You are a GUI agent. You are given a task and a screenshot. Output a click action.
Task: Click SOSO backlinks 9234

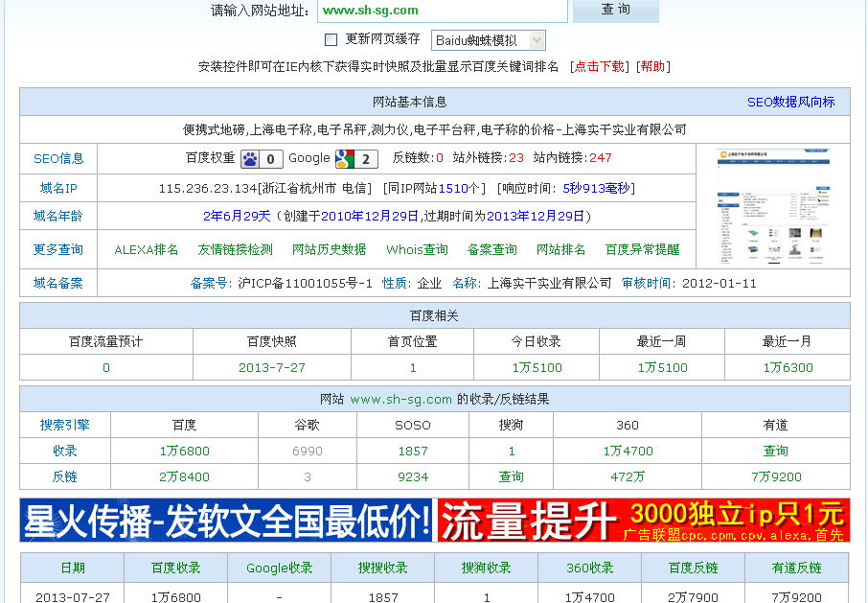(x=413, y=477)
